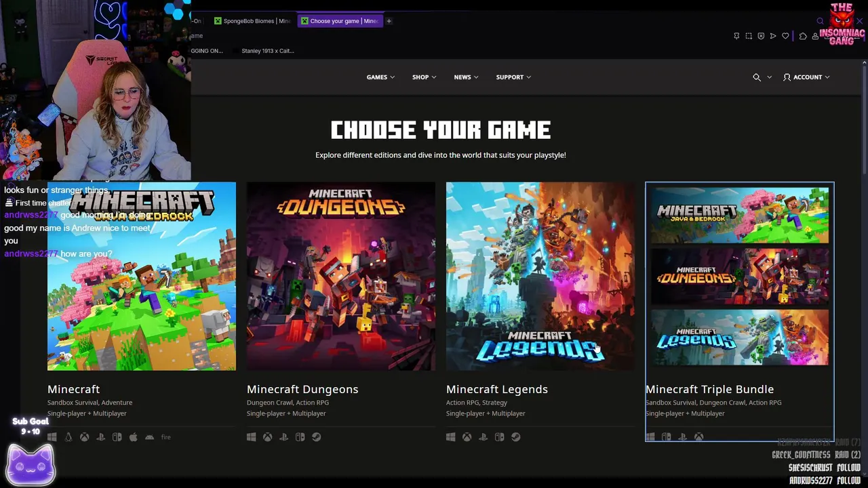Image resolution: width=868 pixels, height=488 pixels.
Task: Click PlayStation icon under Minecraft card
Action: coord(100,437)
